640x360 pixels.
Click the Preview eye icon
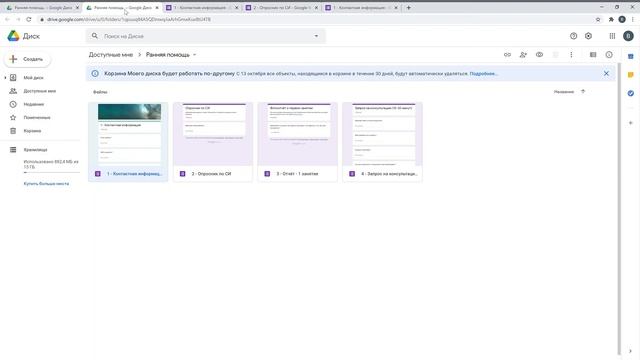point(539,55)
